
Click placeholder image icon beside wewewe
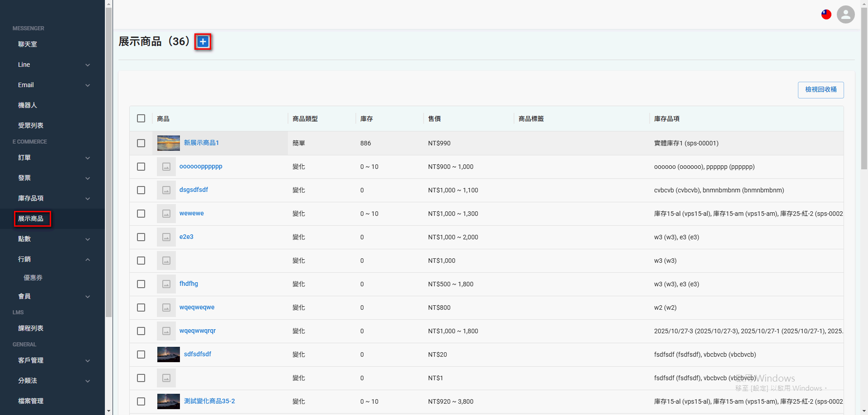point(166,214)
